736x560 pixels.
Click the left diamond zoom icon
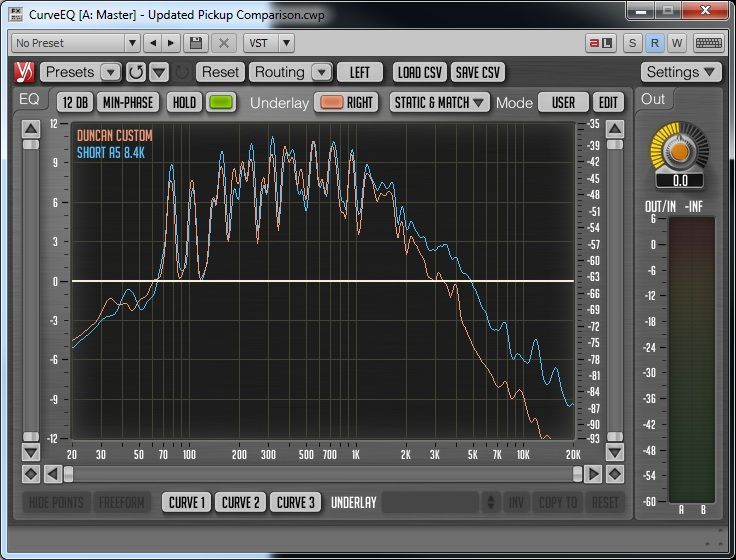click(31, 474)
